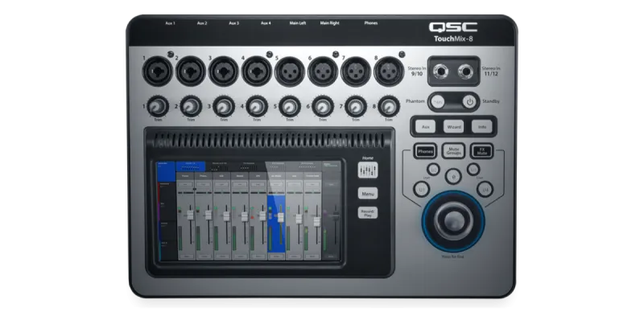Click the input 3 combo jack
This screenshot has width=644, height=316.
224,72
